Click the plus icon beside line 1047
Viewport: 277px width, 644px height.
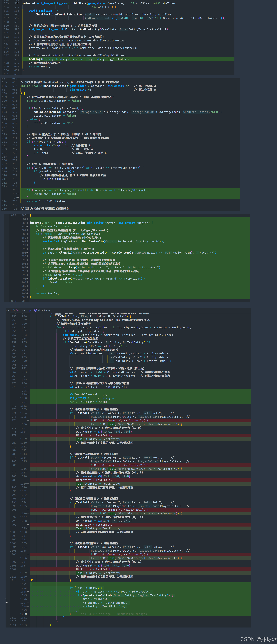(6, 603)
